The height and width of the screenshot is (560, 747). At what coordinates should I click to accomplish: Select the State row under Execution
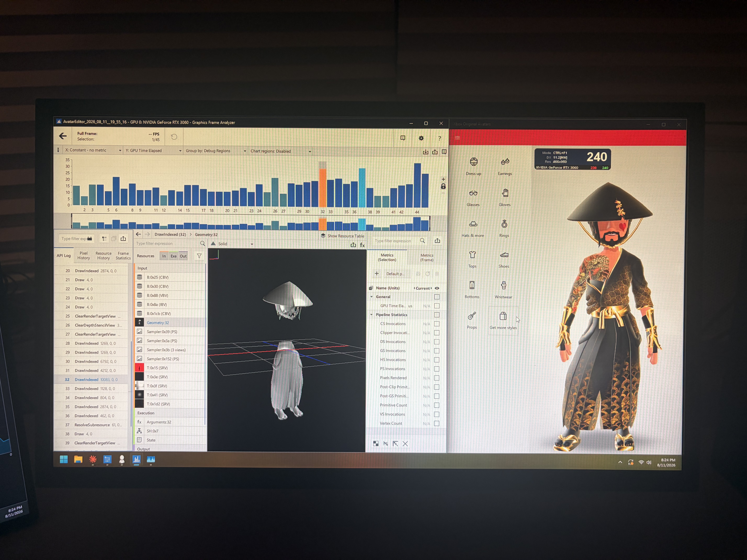170,440
